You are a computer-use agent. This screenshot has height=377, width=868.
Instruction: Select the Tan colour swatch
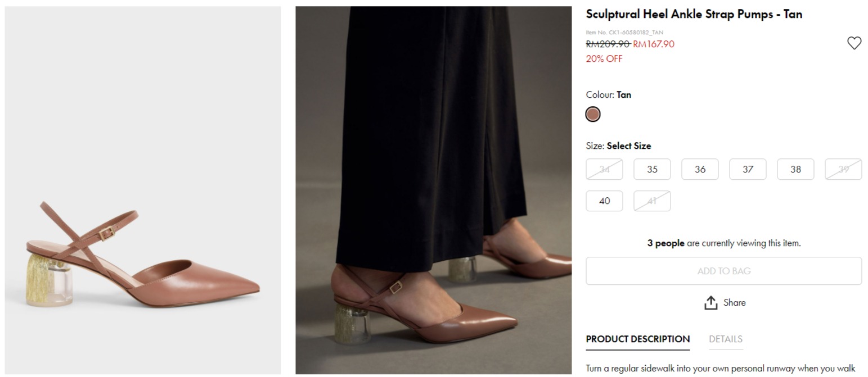coord(593,115)
